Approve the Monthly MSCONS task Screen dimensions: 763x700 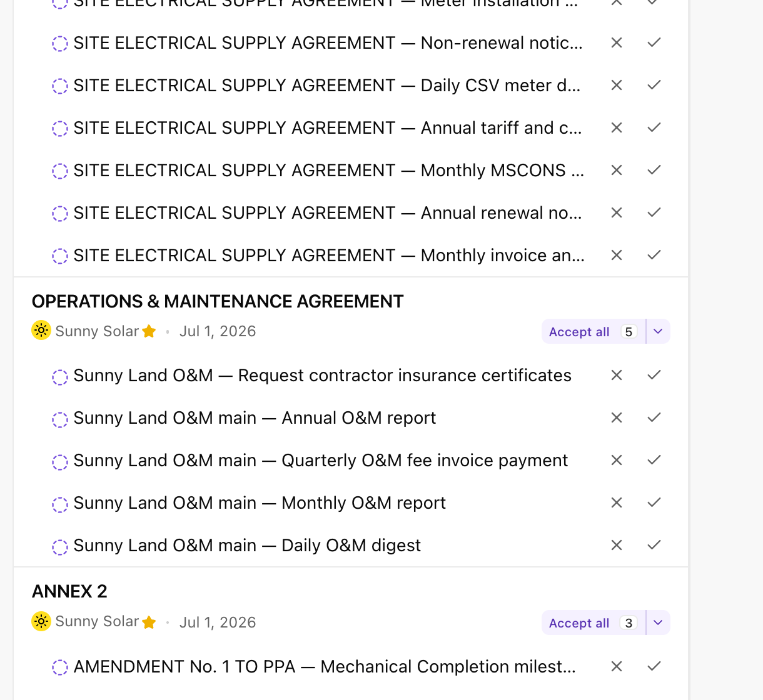pyautogui.click(x=654, y=170)
